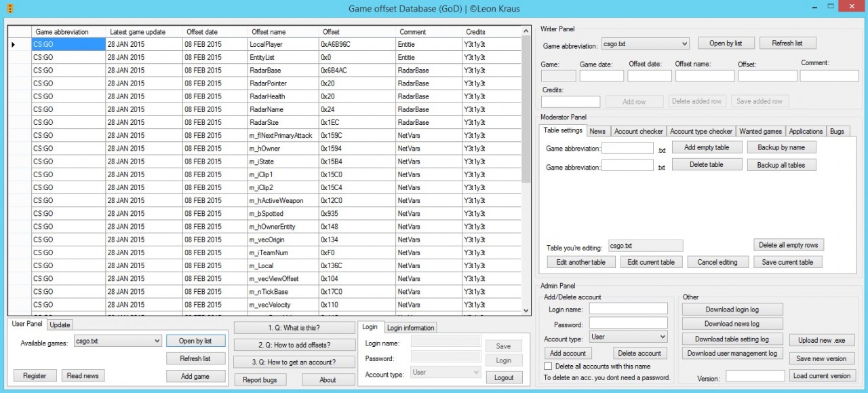This screenshot has height=393, width=868.
Task: Click the Report bugs button
Action: click(x=260, y=379)
